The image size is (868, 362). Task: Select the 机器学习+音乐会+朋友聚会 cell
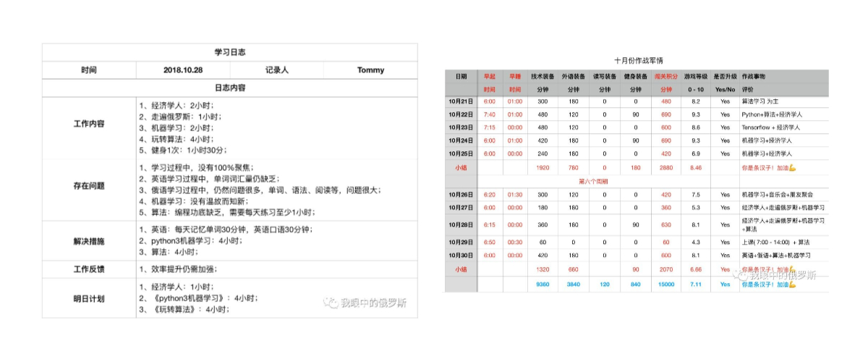(x=779, y=195)
